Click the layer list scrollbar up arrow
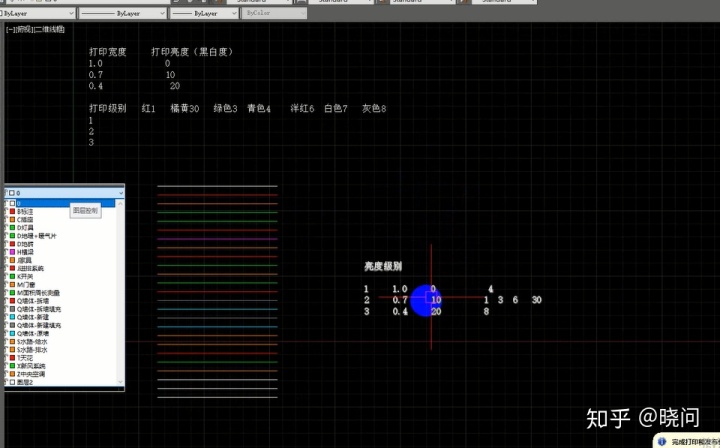 coord(120,203)
